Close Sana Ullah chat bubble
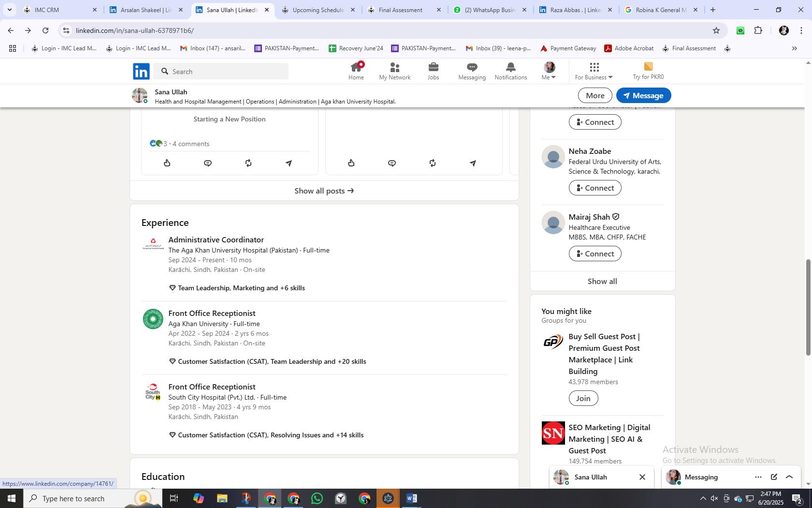The height and width of the screenshot is (508, 812). click(x=642, y=477)
